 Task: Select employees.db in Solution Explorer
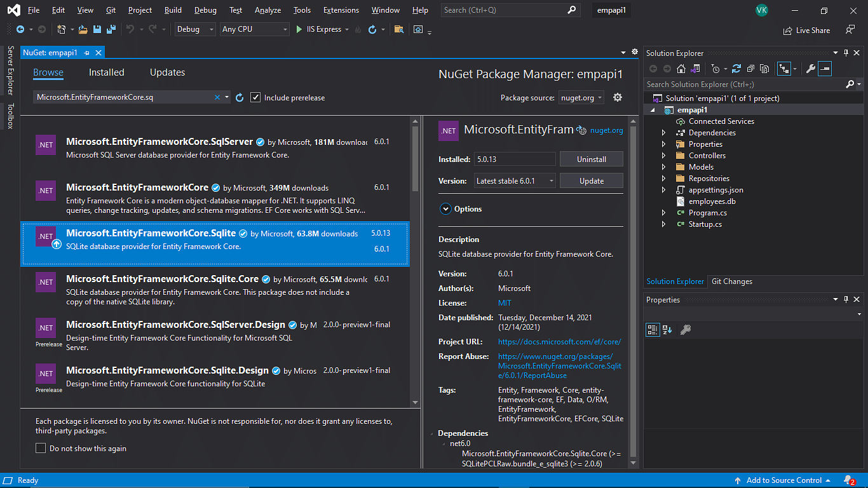712,201
